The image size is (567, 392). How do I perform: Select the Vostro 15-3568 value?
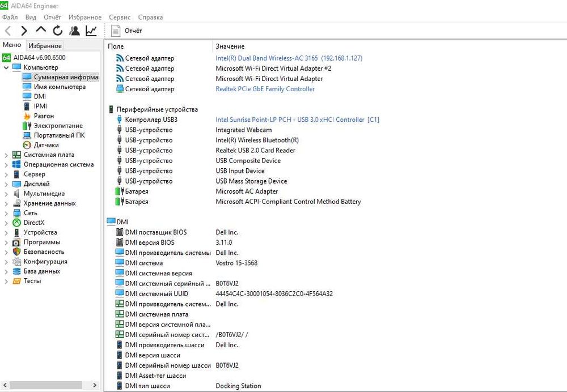[x=236, y=263]
